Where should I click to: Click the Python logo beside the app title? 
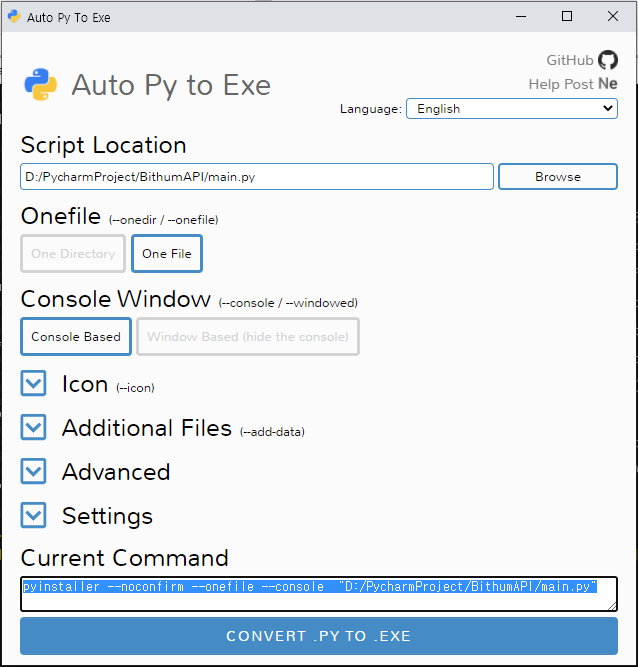tap(41, 84)
